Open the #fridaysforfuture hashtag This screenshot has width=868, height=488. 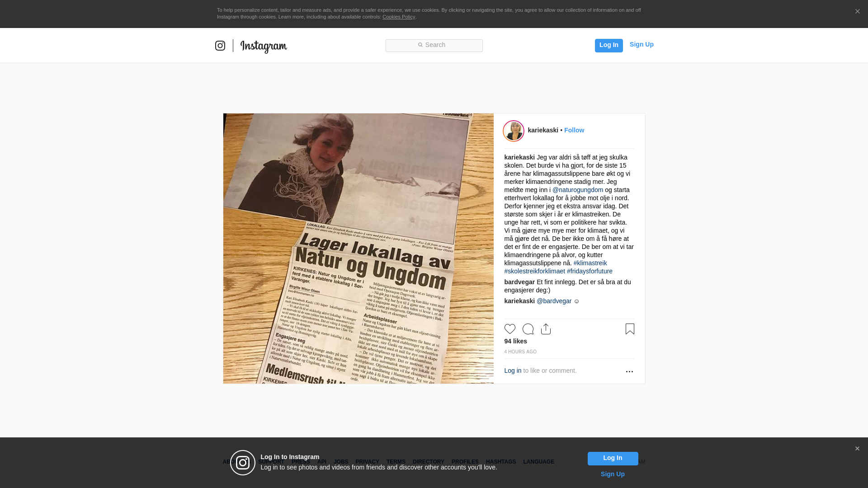tap(590, 271)
